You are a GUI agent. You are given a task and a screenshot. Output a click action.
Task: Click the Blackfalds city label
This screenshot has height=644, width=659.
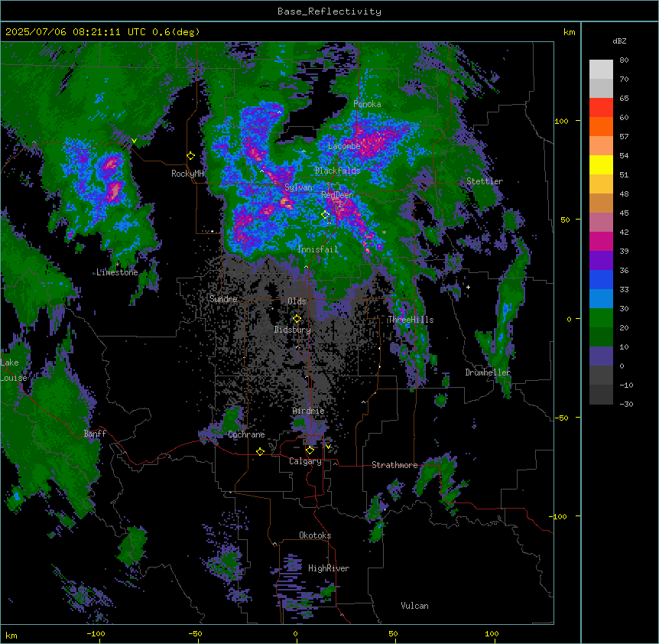337,171
